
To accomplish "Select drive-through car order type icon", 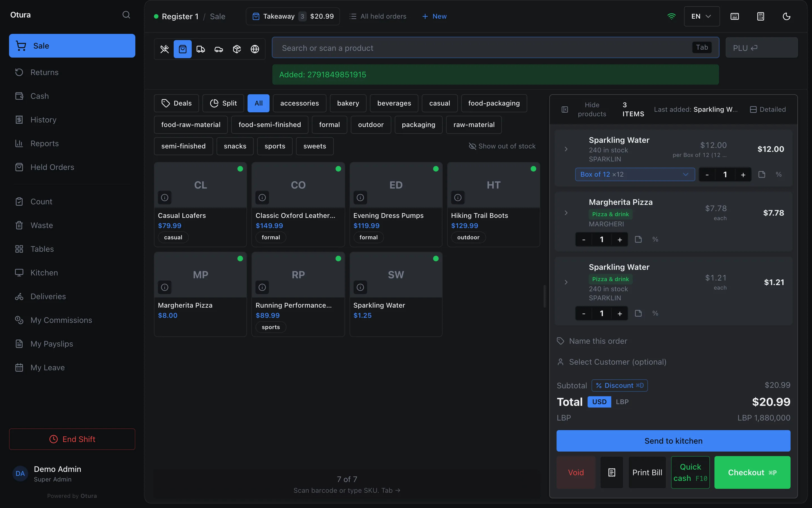I will pos(219,49).
